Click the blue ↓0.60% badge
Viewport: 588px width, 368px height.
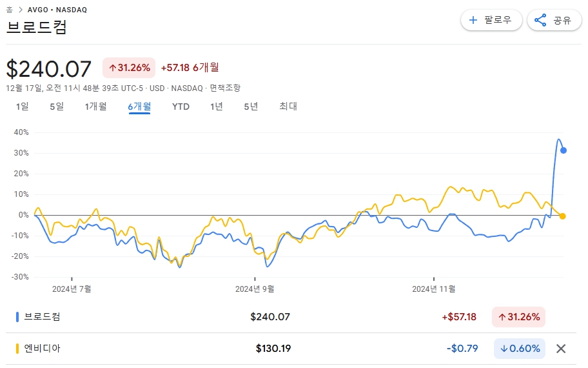[520, 349]
